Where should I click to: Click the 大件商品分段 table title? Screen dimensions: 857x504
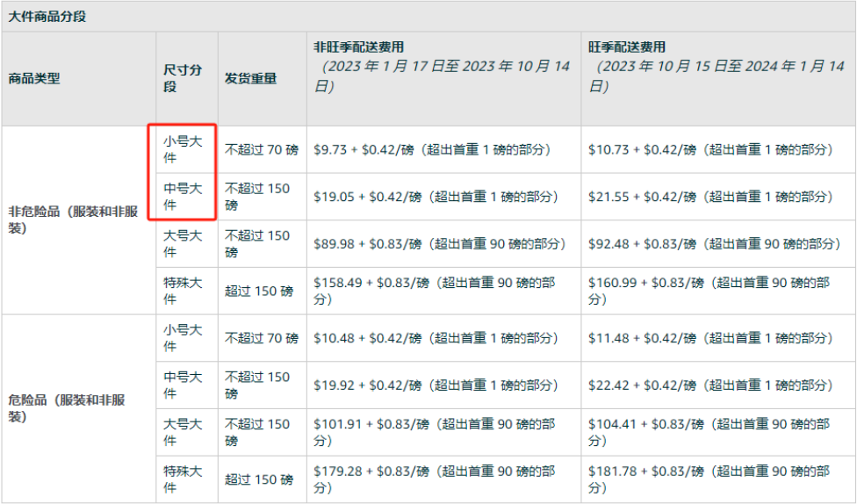tap(47, 17)
